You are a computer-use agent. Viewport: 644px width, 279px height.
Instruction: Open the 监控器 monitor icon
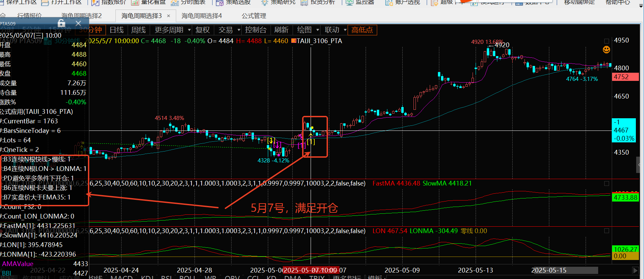click(x=349, y=3)
